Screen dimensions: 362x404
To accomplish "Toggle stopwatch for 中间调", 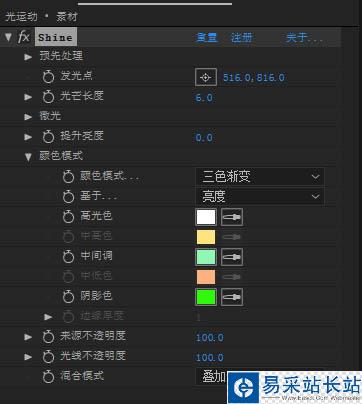I will click(x=68, y=256).
